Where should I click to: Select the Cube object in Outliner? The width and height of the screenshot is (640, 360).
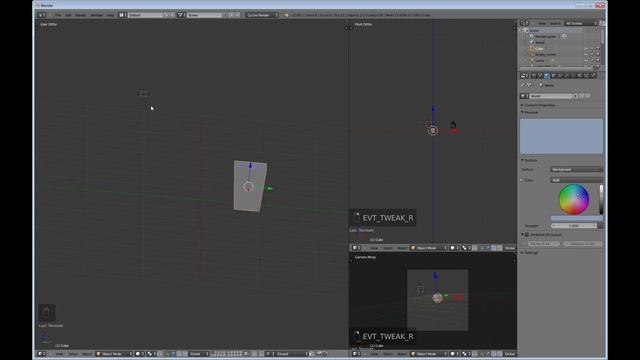point(539,49)
